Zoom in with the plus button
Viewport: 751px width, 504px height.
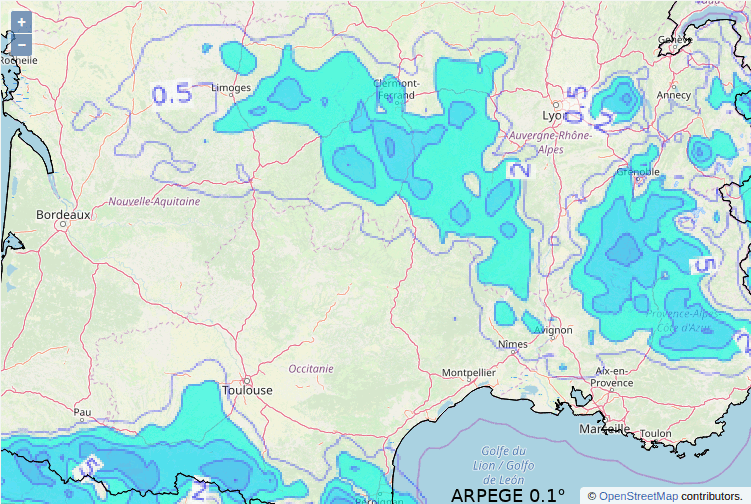[x=22, y=22]
